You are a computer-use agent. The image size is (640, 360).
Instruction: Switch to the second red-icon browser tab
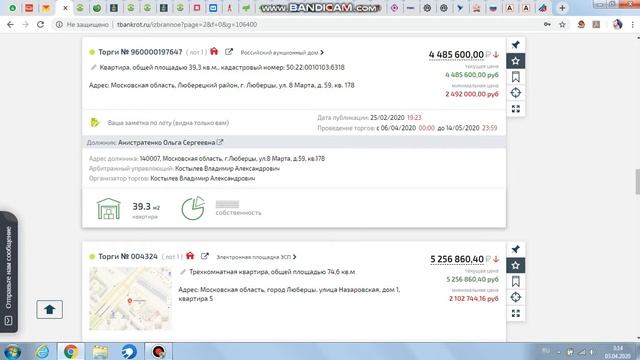[29, 8]
